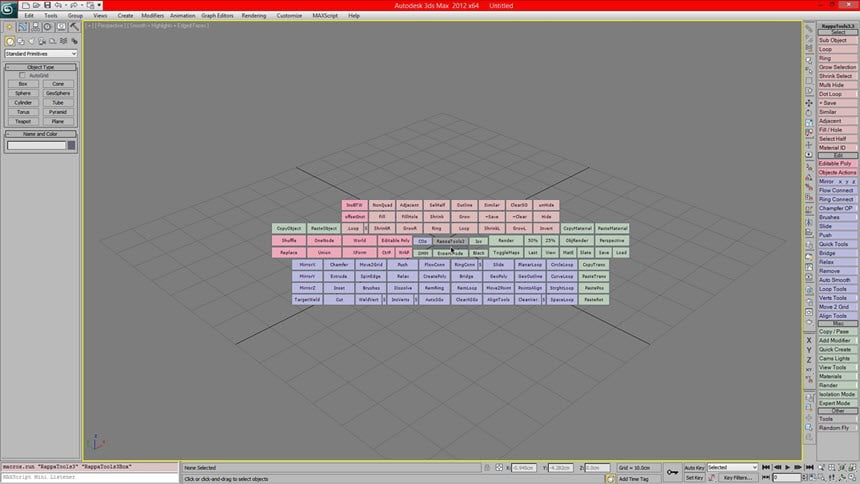
Task: Open the Rendering menu
Action: pos(253,16)
